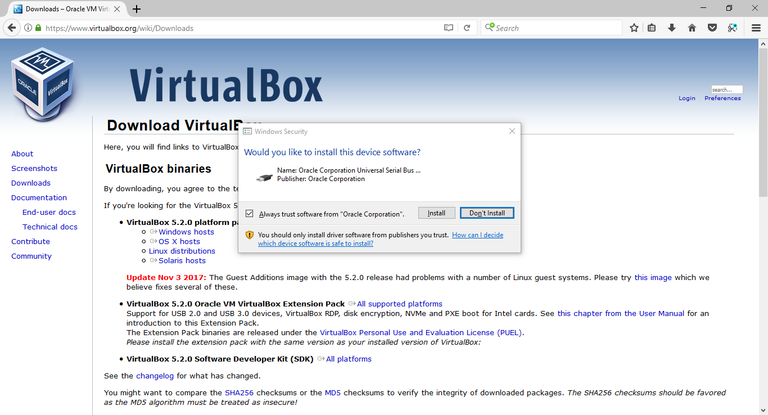Toggle reader view icon in address bar

click(448, 28)
